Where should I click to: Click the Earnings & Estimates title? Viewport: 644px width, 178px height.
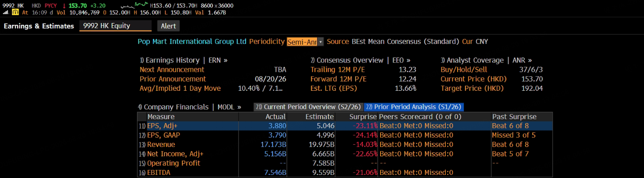[39, 26]
